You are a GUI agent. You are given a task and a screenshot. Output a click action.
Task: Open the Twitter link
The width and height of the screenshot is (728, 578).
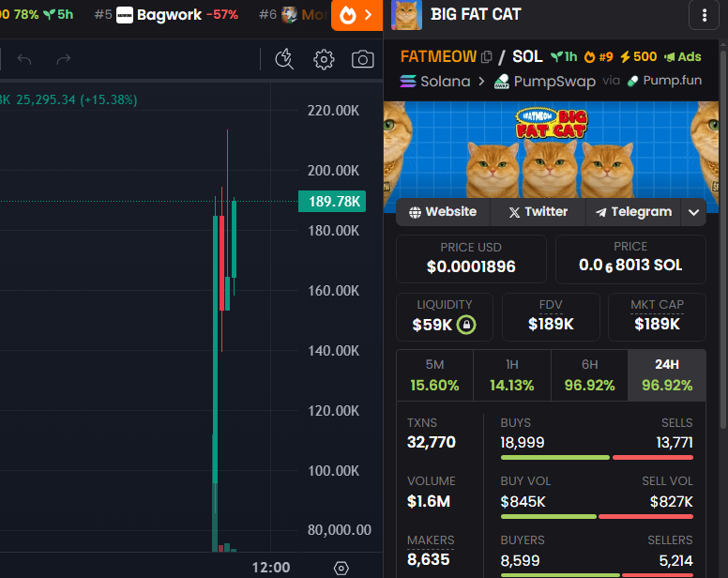pyautogui.click(x=538, y=212)
